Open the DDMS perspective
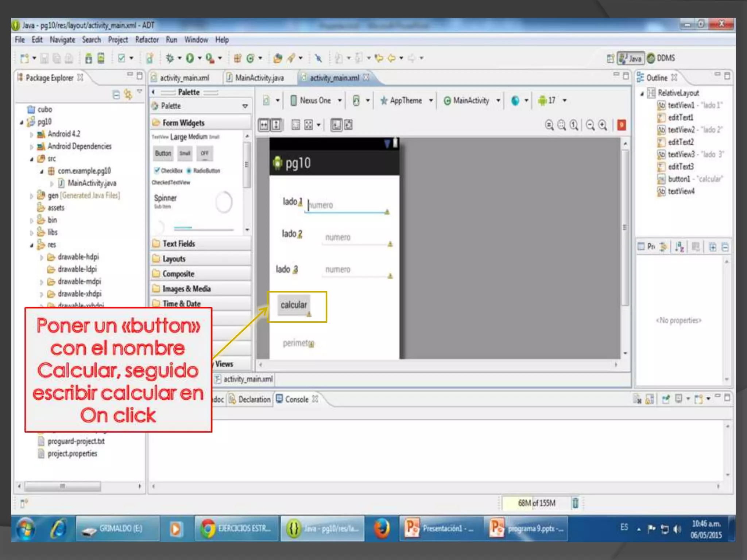The height and width of the screenshot is (560, 747). (x=661, y=58)
